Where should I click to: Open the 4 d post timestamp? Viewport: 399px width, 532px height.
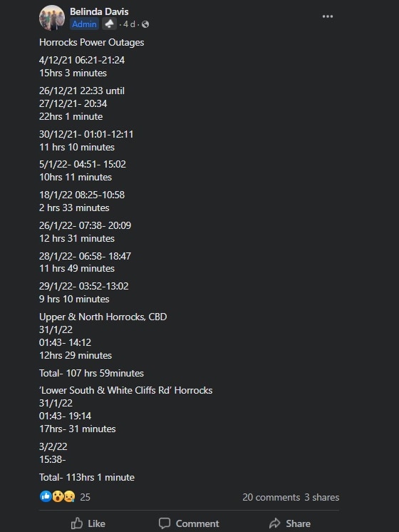click(x=129, y=24)
